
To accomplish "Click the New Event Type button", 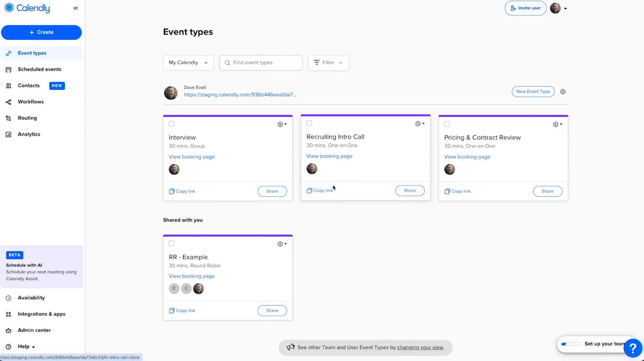I will [533, 92].
